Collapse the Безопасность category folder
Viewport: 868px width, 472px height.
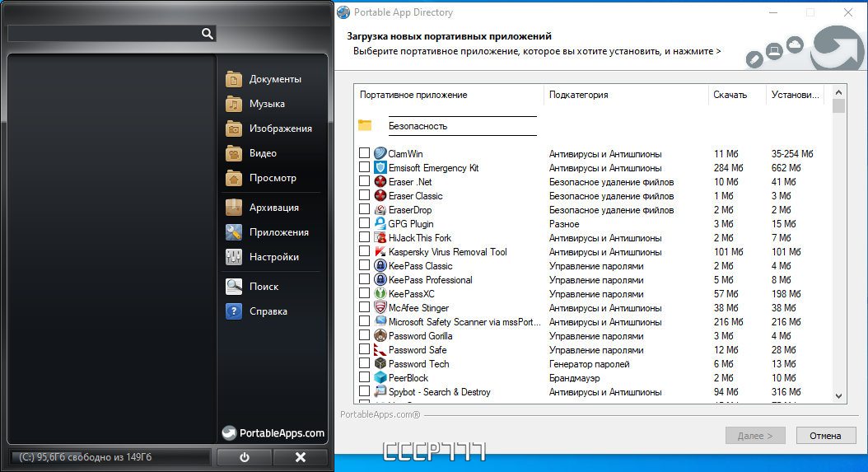tap(365, 125)
